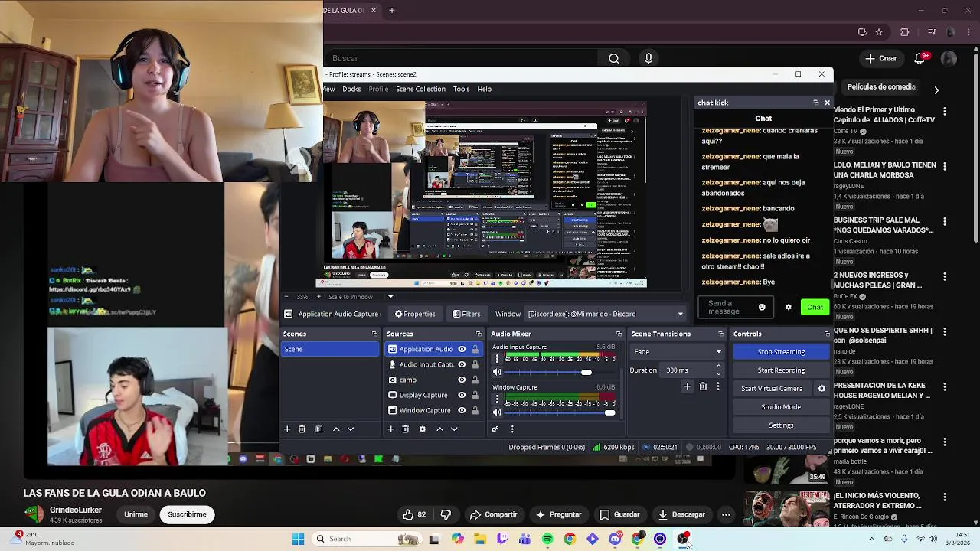Toggle visibility of Window Capture source
Image resolution: width=980 pixels, height=551 pixels.
click(x=462, y=410)
